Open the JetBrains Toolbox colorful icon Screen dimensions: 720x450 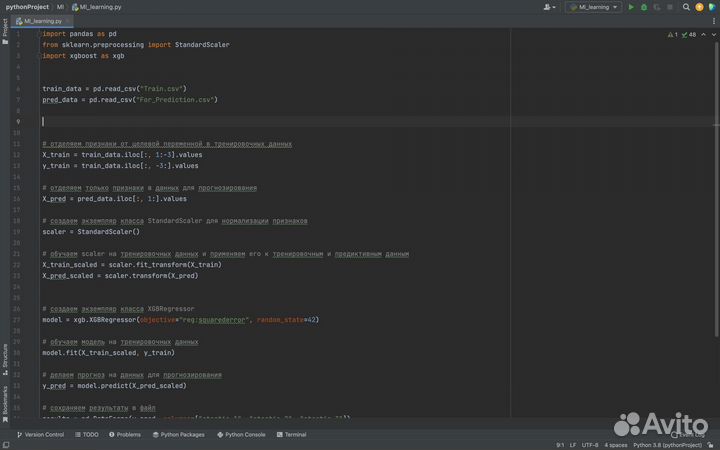[x=712, y=7]
